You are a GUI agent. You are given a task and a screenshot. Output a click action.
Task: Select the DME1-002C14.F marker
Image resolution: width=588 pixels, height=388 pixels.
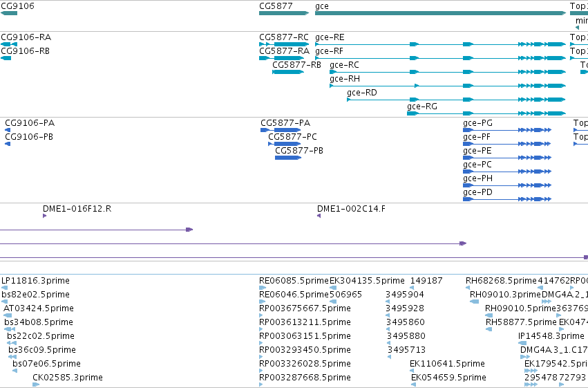click(351, 209)
